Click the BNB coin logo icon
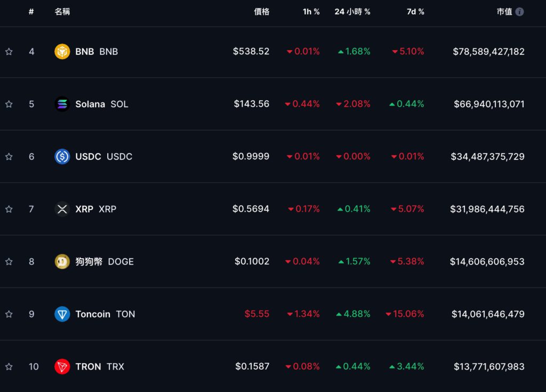Screen dimensions: 546x392 click(x=62, y=52)
